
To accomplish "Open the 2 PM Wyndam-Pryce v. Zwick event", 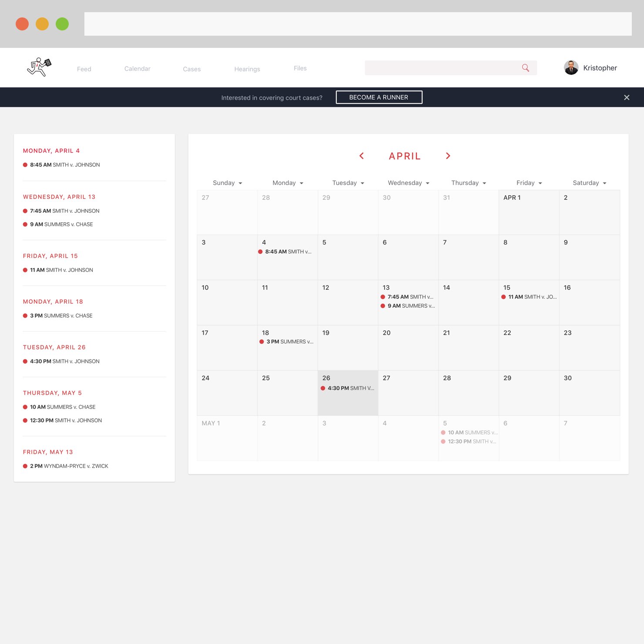I will click(69, 466).
